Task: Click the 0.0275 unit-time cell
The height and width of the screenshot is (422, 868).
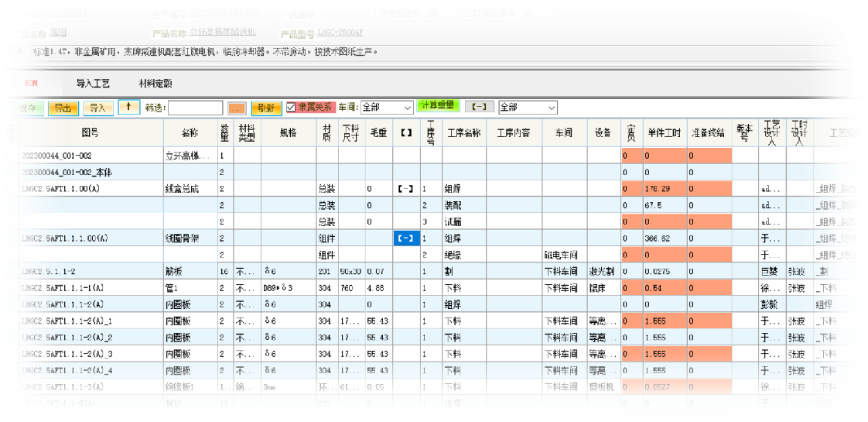Action: point(665,271)
